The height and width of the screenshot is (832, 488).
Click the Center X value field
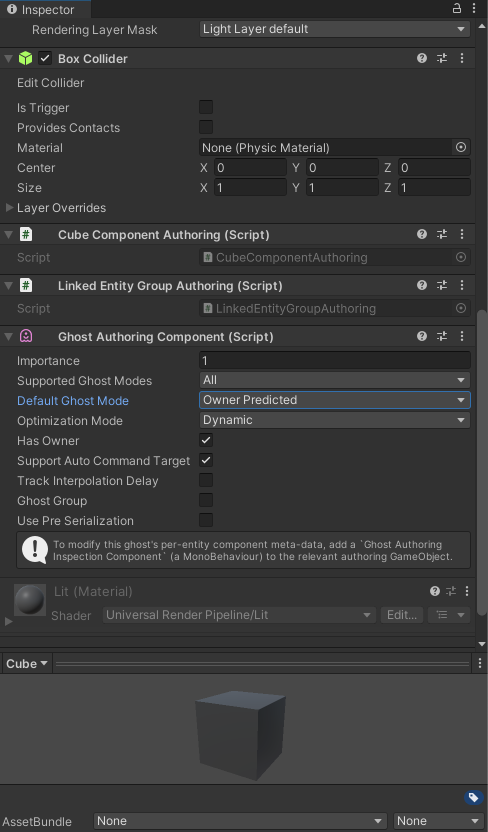[x=250, y=168]
